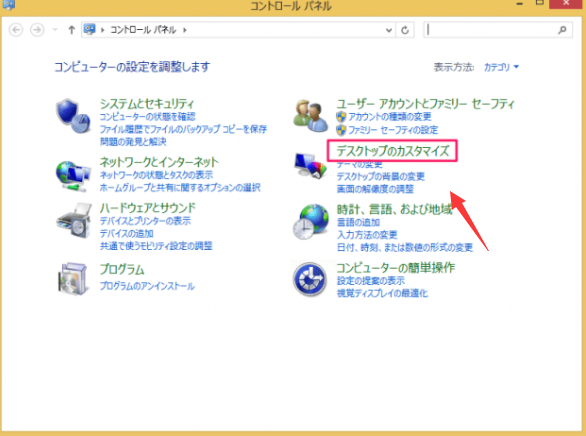
Task: Open プログラム category heading
Action: tap(122, 269)
